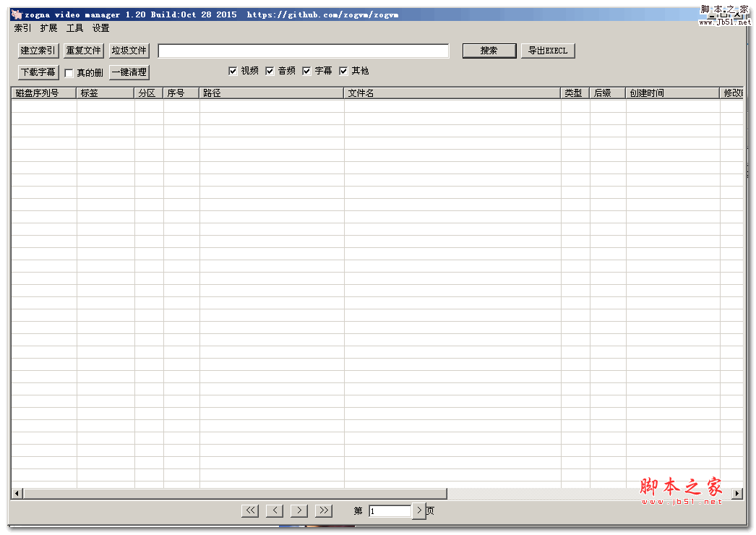This screenshot has height=535, width=756.
Task: Focus the search text field
Action: 304,51
